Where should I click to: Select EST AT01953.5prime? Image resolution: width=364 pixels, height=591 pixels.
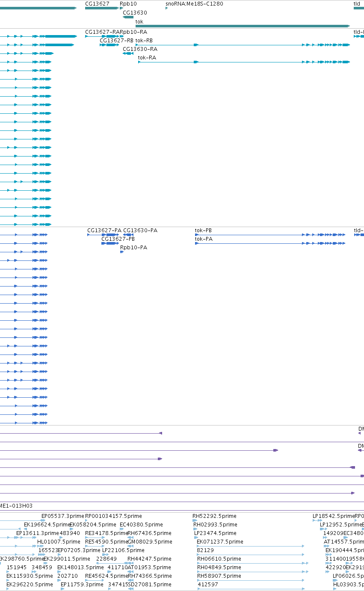click(149, 567)
